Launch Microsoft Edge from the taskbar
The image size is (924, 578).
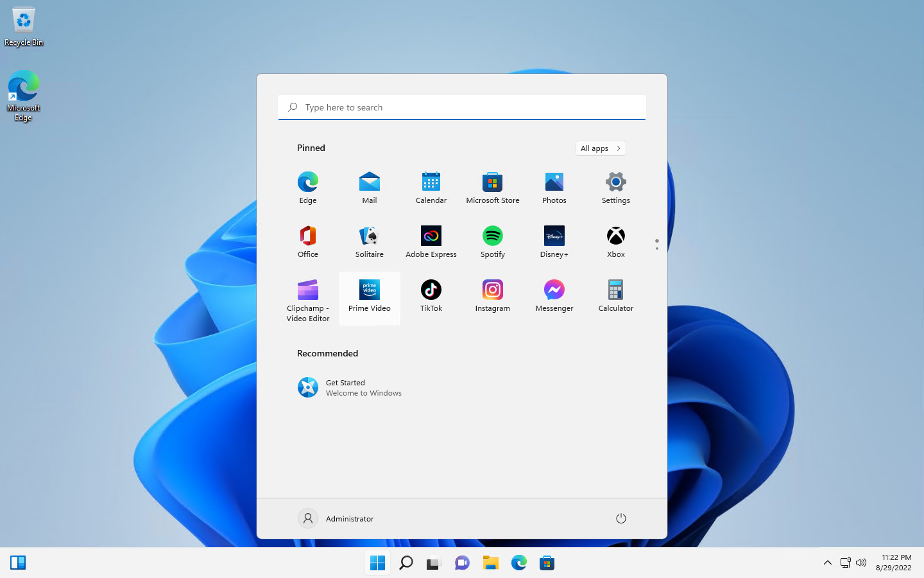point(519,563)
